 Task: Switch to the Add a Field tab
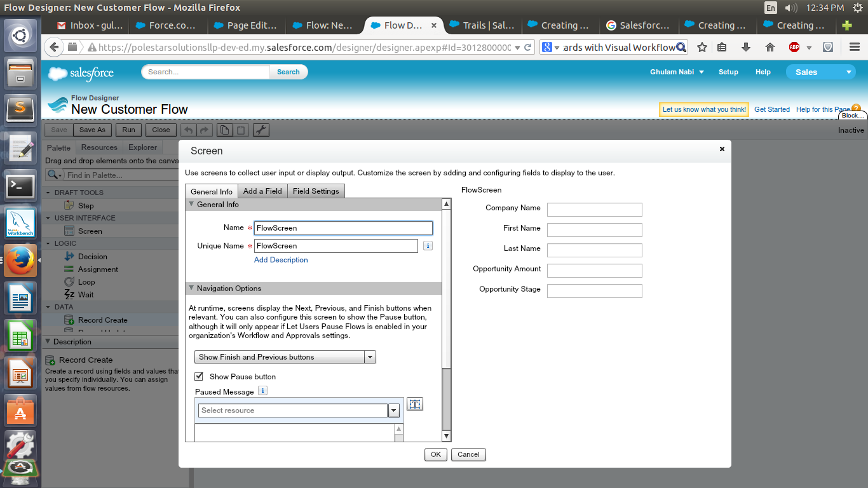262,191
